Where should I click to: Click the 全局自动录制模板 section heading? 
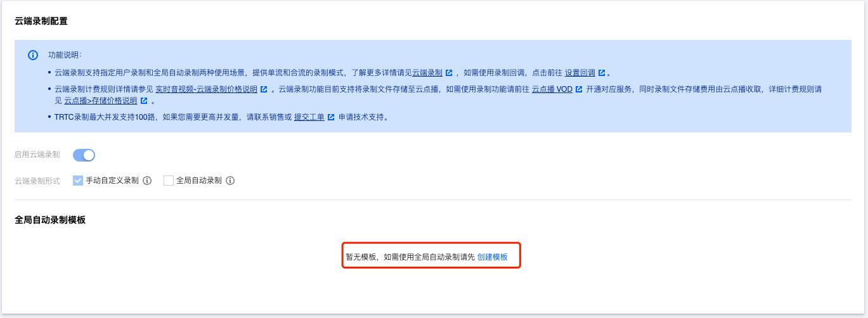[x=50, y=220]
